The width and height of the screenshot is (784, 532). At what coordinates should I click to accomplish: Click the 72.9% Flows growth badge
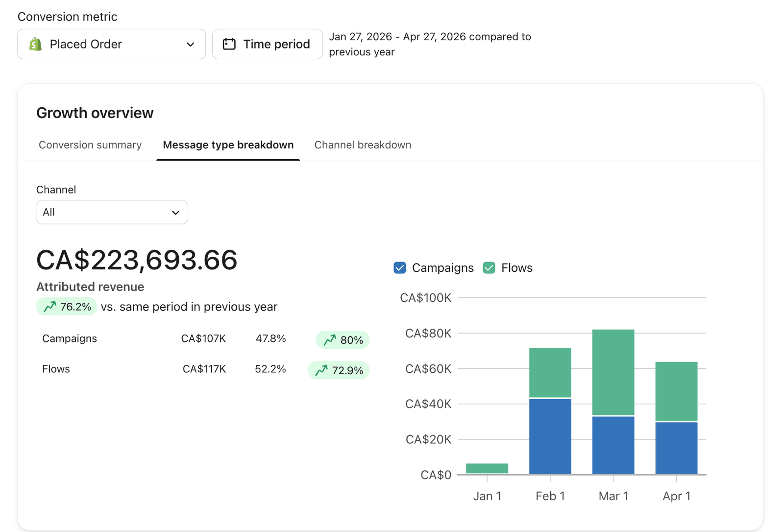[339, 370]
